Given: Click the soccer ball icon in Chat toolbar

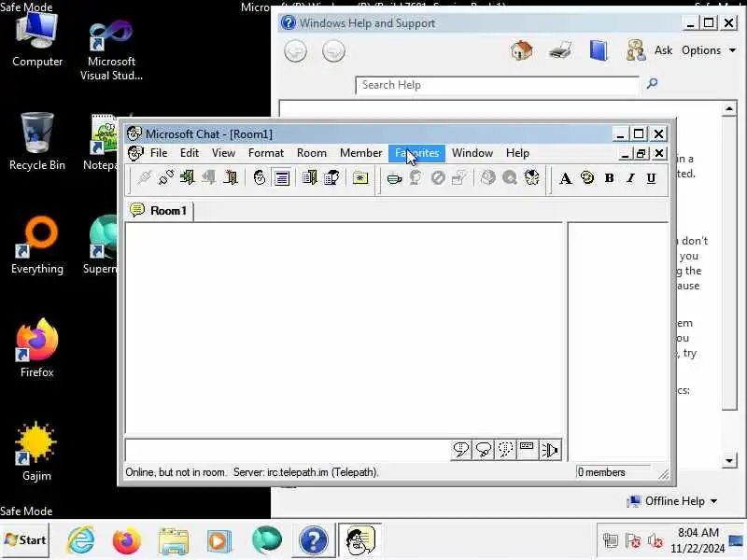Looking at the screenshot, I should click(x=531, y=178).
